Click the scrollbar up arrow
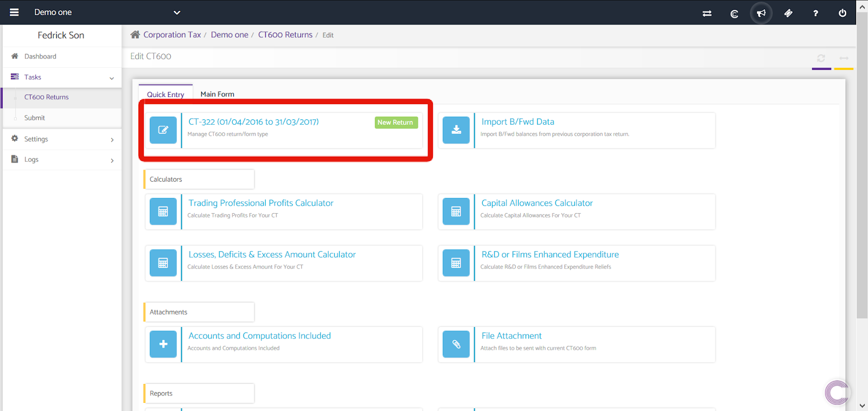Screen dimensions: 868x411 [862, 6]
